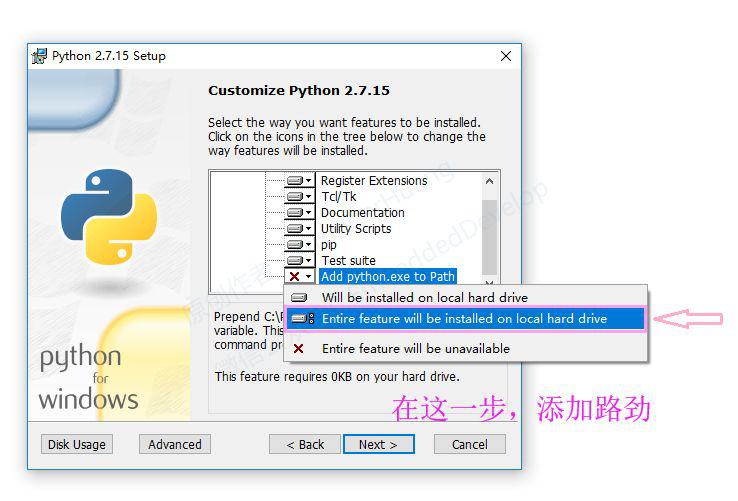Open the Register Extensions feature dropdown icon
Screen dimensions: 738x501
(299, 180)
